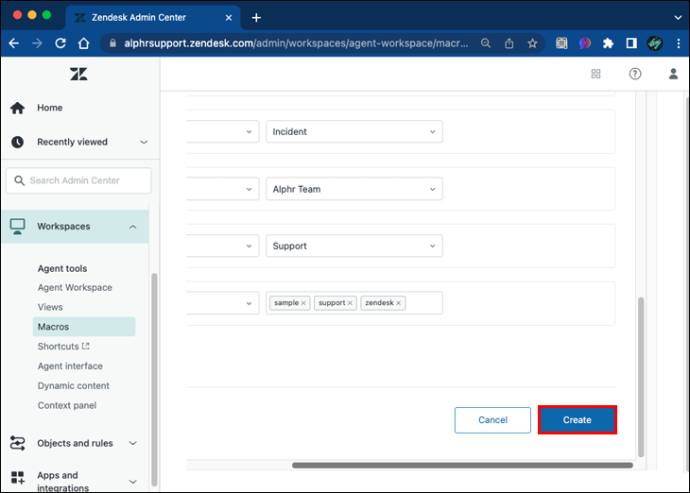Select the Macros menu item
690x493 pixels.
[84, 327]
